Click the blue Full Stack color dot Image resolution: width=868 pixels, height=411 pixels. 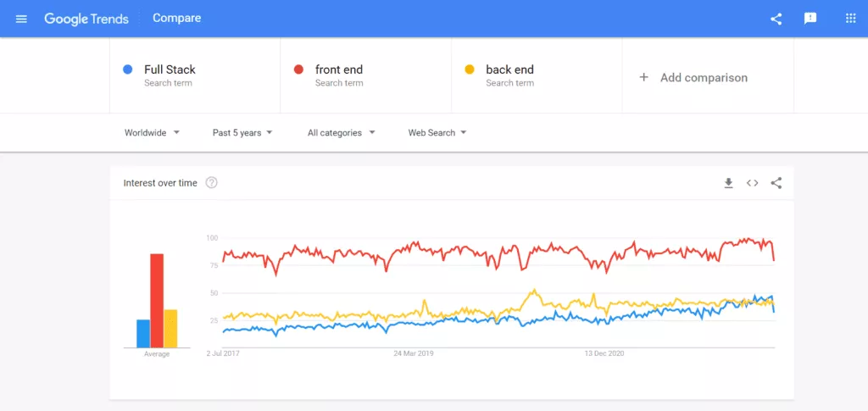pos(127,69)
